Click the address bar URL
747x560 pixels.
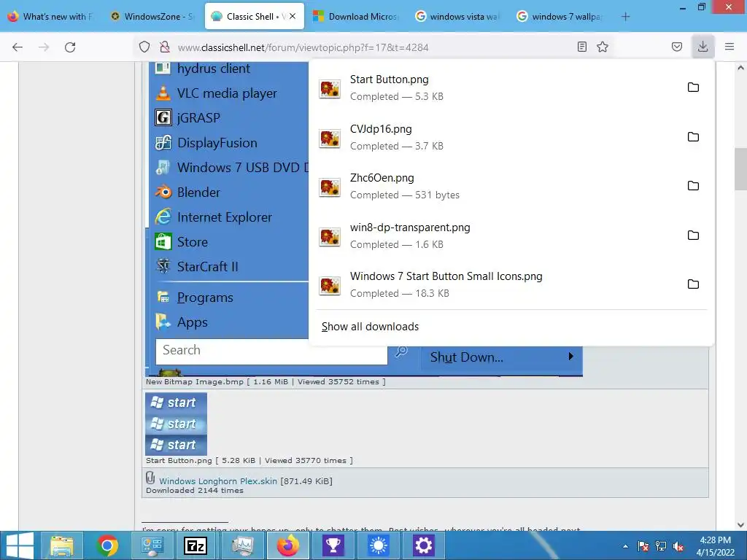click(x=303, y=47)
